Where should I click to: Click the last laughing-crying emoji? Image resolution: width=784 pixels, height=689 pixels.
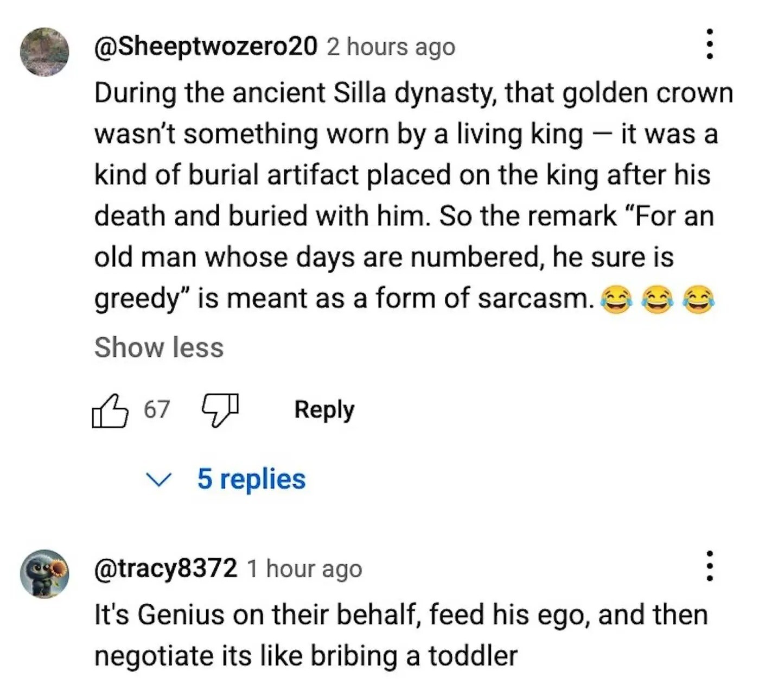(x=699, y=300)
